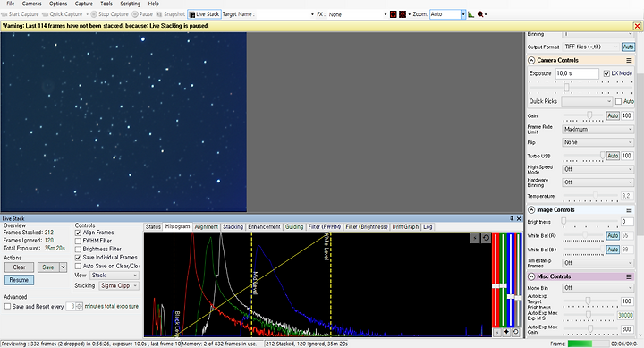Toggle the Live Stack toolbar button
644x348 pixels.
point(204,14)
